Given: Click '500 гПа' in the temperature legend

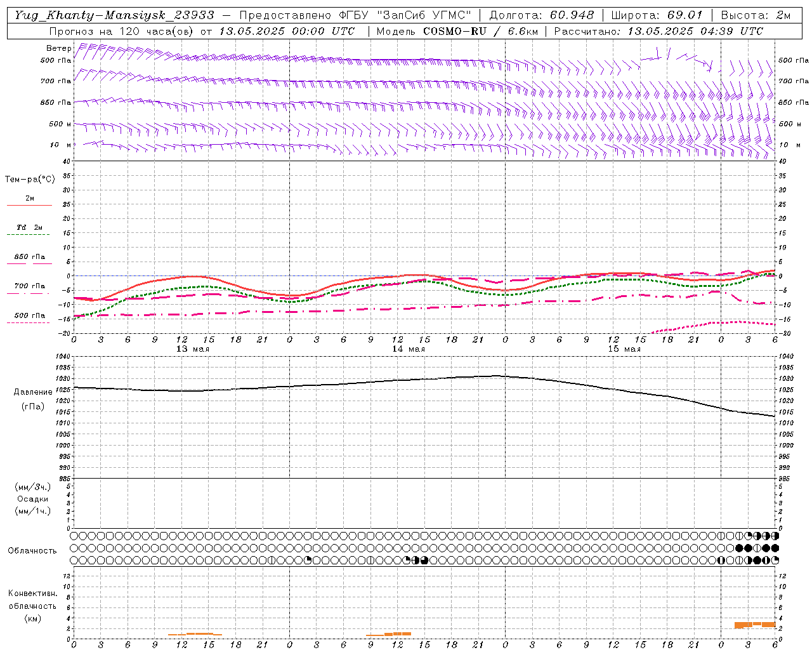Looking at the screenshot, I should point(30,315).
